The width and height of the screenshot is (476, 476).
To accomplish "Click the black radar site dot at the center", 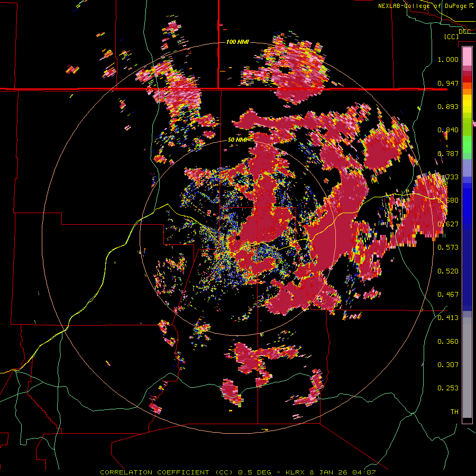I will point(237,237).
